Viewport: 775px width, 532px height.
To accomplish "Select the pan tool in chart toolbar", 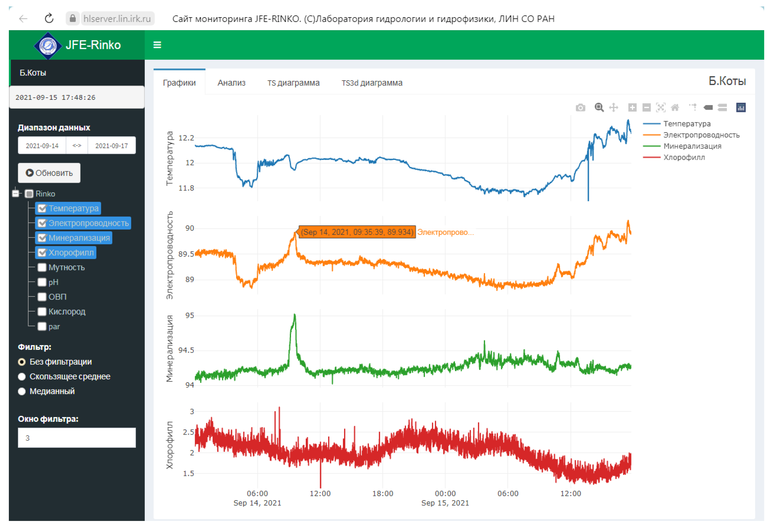I will [x=613, y=108].
